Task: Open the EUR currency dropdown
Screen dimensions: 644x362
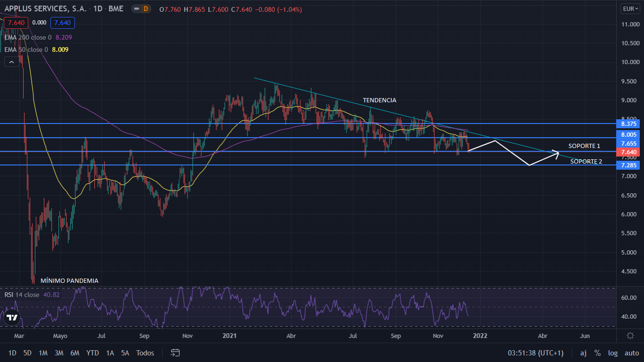Action: [x=630, y=9]
